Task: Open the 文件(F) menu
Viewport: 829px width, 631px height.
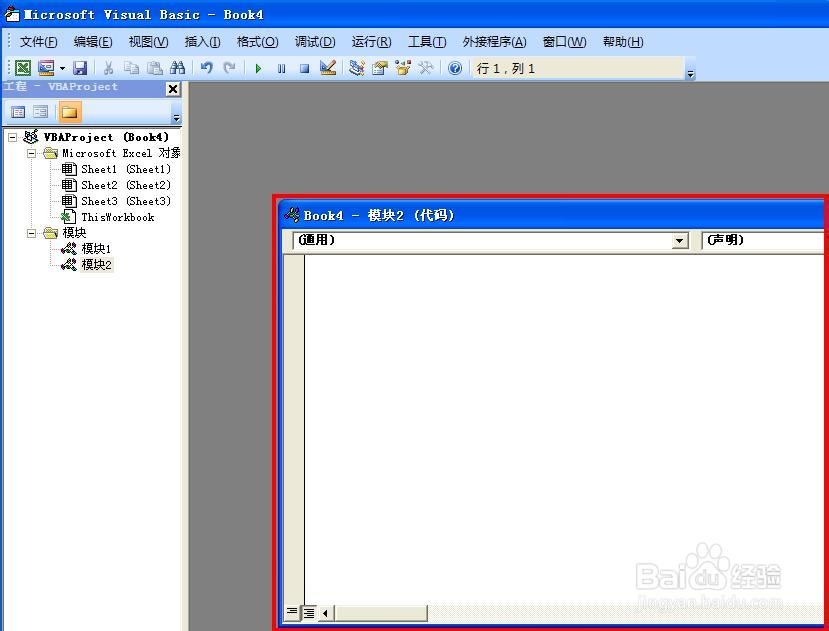Action: [x=39, y=42]
